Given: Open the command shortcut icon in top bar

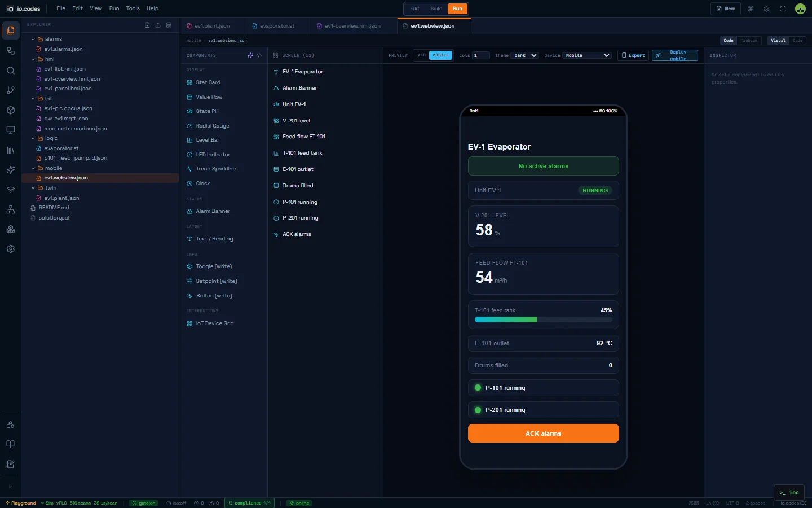Looking at the screenshot, I should (x=751, y=8).
